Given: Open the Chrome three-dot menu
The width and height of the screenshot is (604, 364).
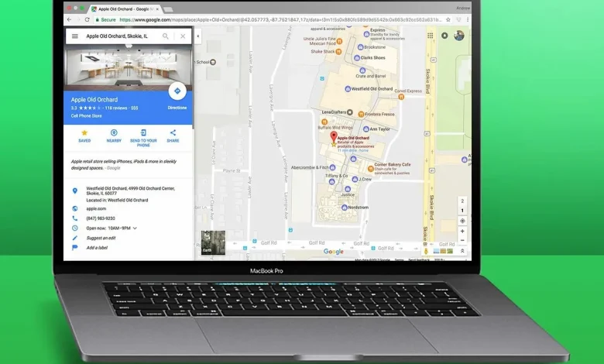Looking at the screenshot, I should [x=468, y=19].
